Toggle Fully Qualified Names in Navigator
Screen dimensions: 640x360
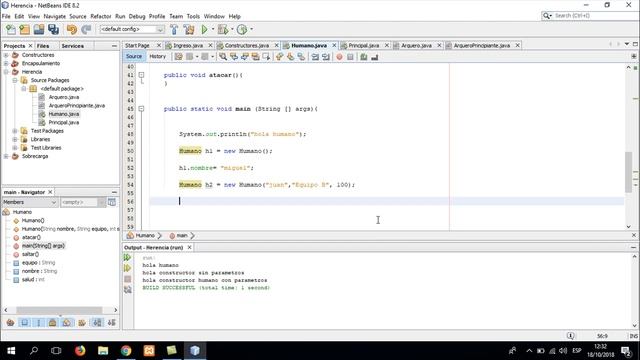(x=82, y=323)
